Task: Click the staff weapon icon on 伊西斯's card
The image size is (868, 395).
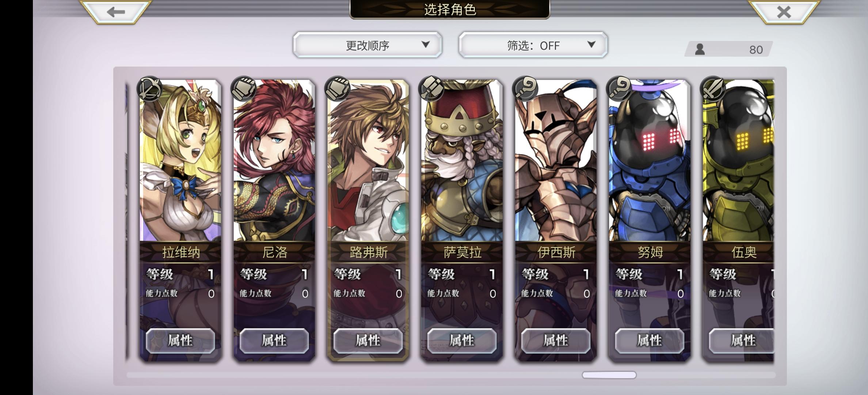Action: [525, 89]
